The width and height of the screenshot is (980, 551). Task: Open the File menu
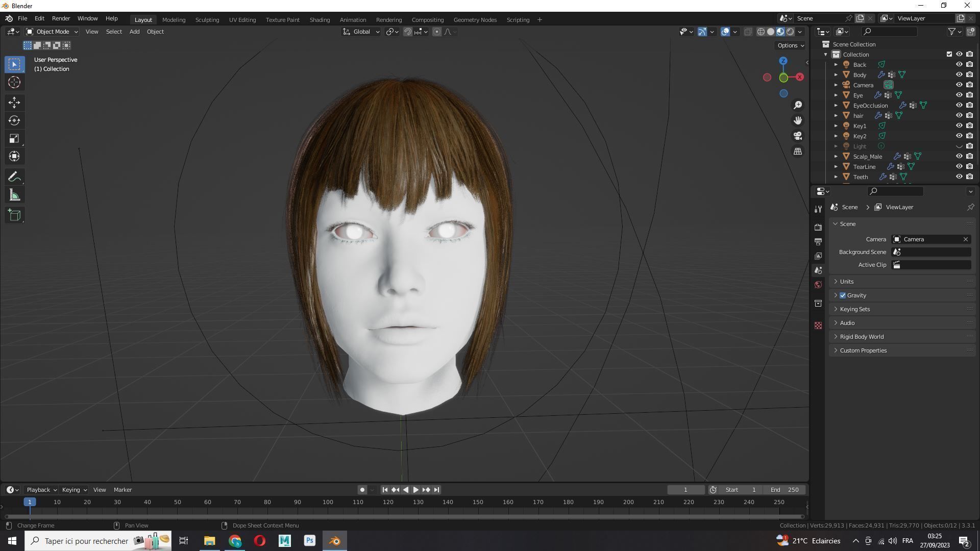pos(22,18)
